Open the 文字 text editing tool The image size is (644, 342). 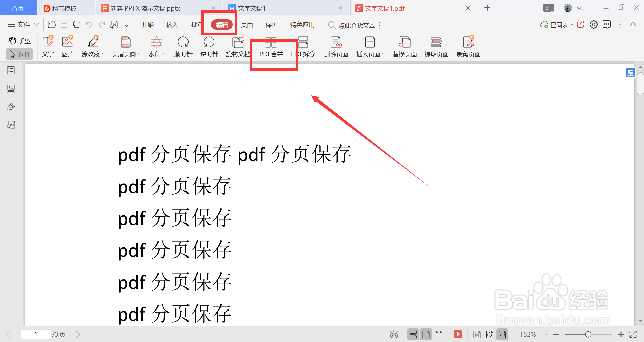[48, 47]
